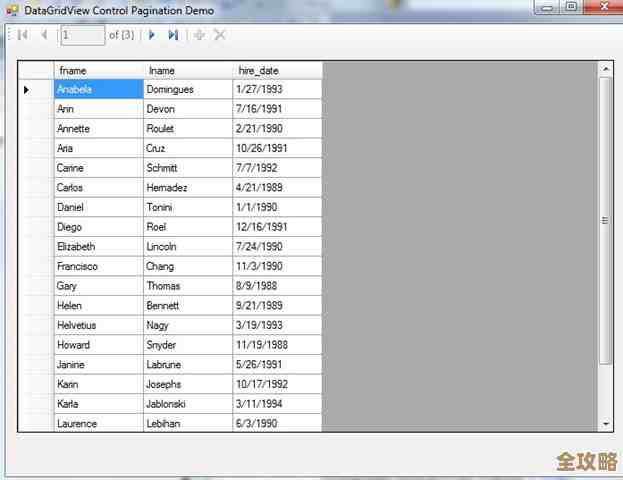
Task: Click the select-all top-left grid corner
Action: coord(36,70)
